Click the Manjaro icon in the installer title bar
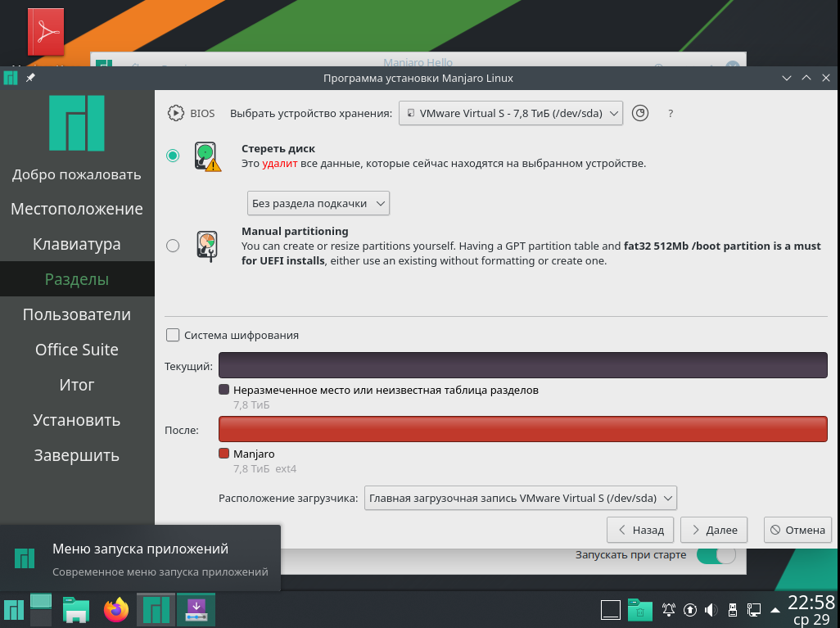 click(11, 78)
